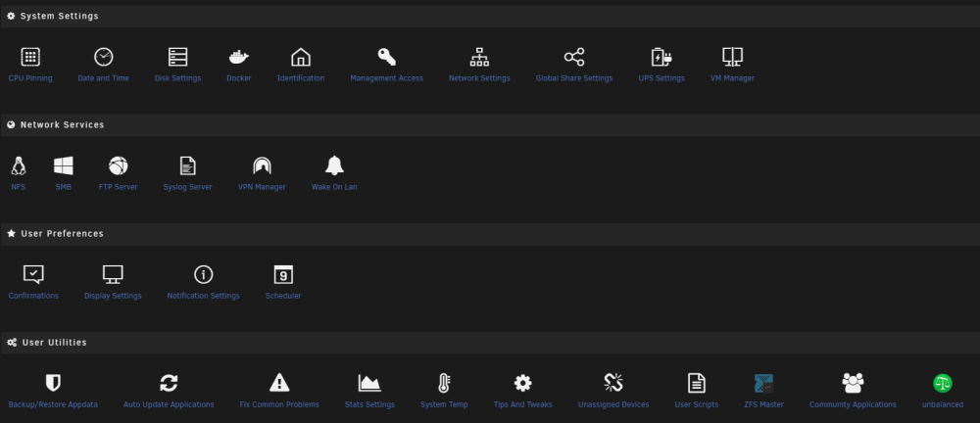Open the Stats Settings chart icon
This screenshot has width=980, height=423.
[x=369, y=383]
